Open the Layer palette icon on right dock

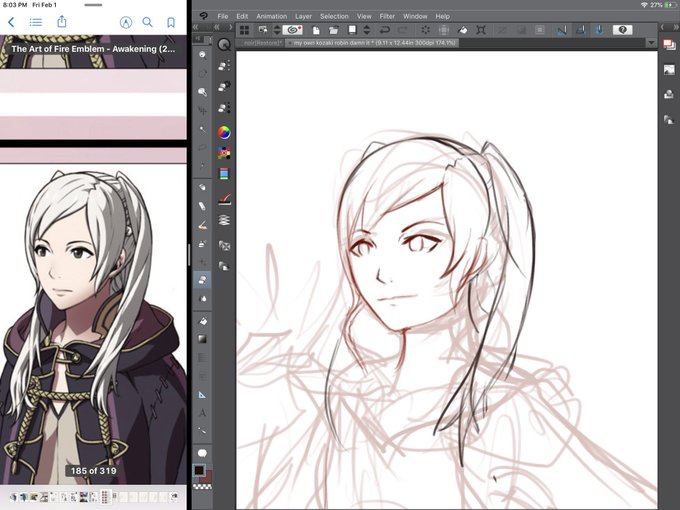(x=669, y=44)
